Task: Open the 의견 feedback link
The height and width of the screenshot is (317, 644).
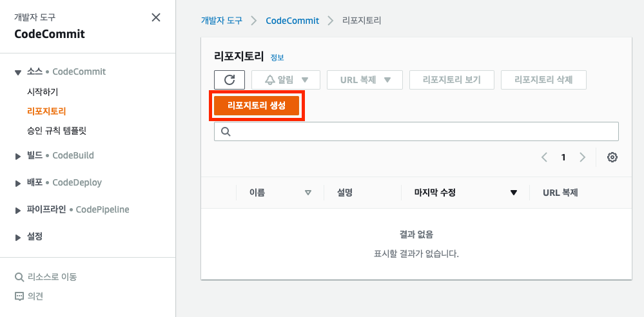Action: coord(29,296)
